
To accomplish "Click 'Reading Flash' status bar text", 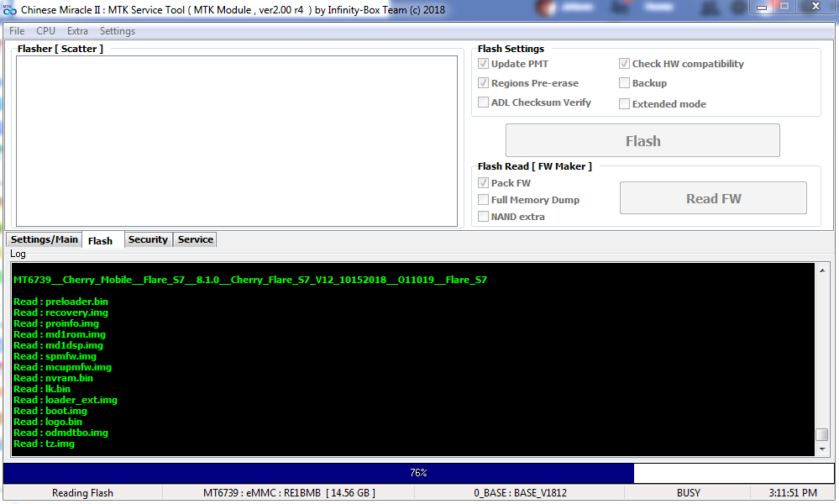I will point(82,493).
